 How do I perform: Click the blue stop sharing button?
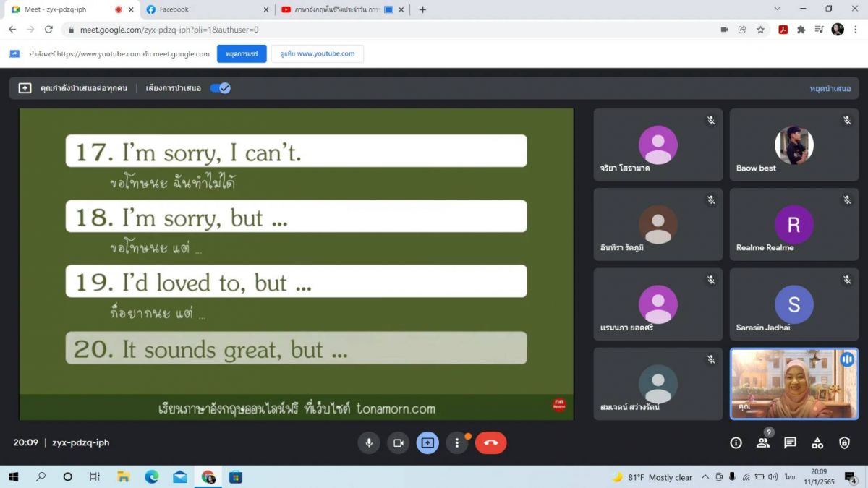coord(242,53)
